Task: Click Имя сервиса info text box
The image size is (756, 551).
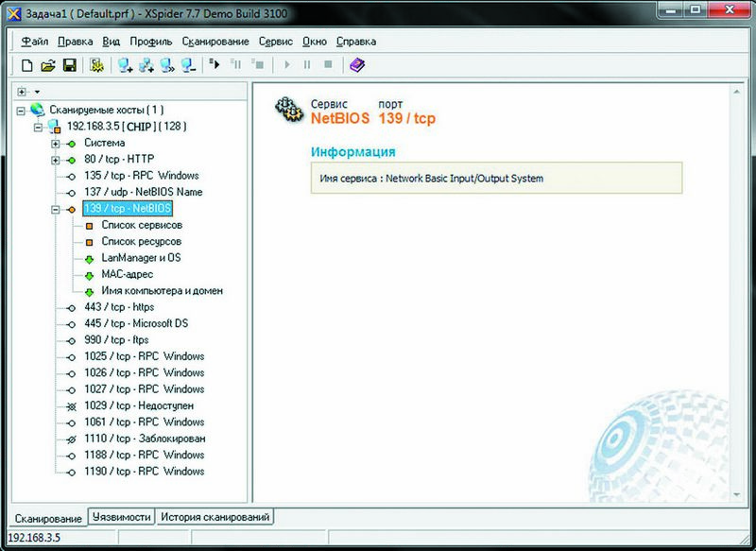Action: click(497, 178)
